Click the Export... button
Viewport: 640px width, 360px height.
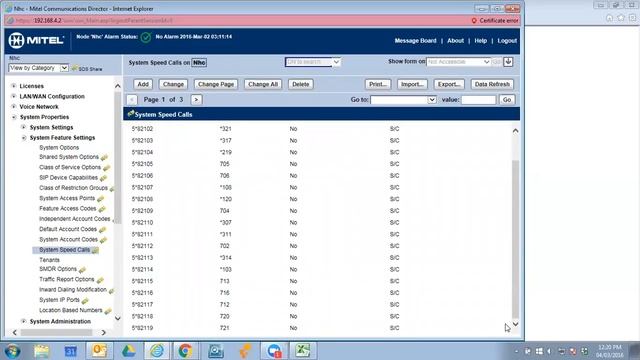coord(449,84)
